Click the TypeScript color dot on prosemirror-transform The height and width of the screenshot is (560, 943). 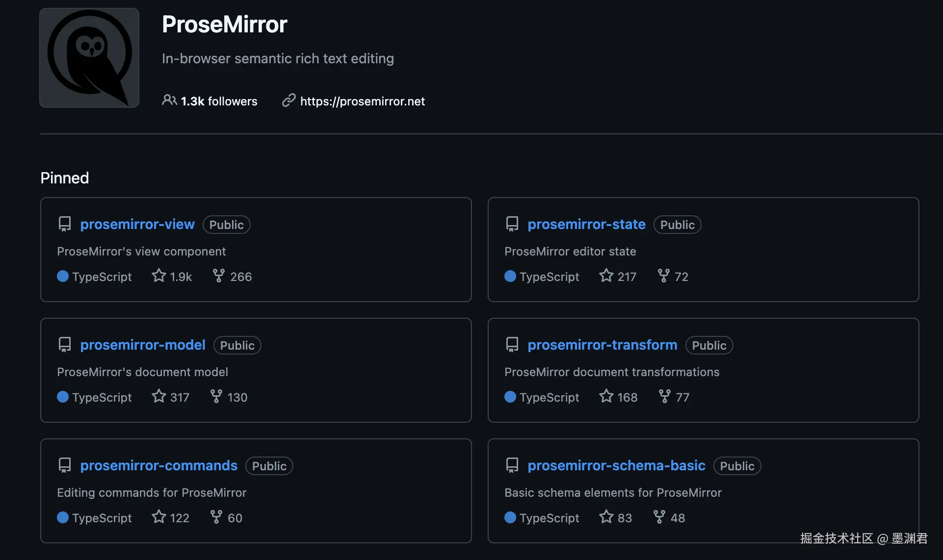click(510, 397)
